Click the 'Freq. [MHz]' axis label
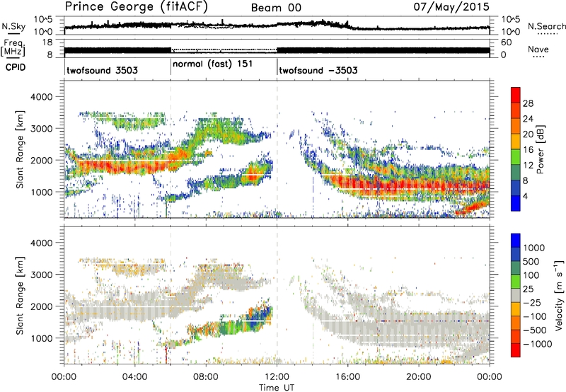 pos(13,47)
